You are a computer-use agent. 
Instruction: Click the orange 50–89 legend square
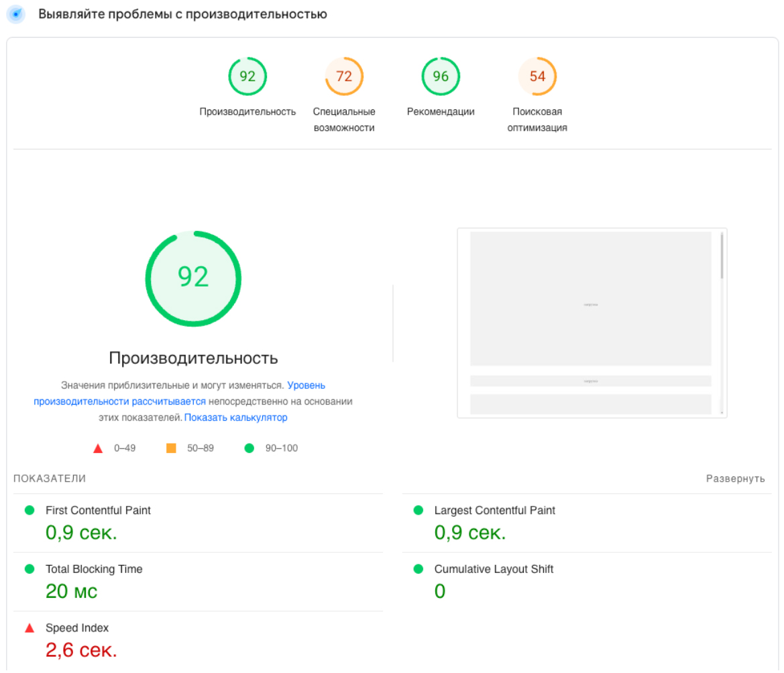click(x=171, y=448)
